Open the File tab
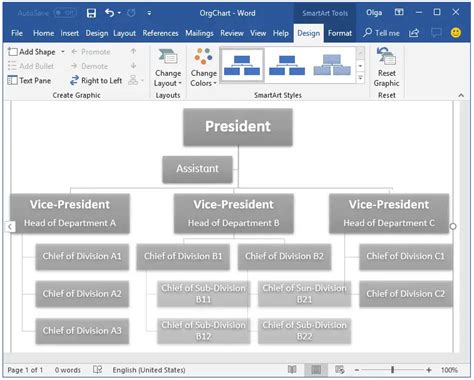Image resolution: width=474 pixels, height=380 pixels. pyautogui.click(x=17, y=33)
